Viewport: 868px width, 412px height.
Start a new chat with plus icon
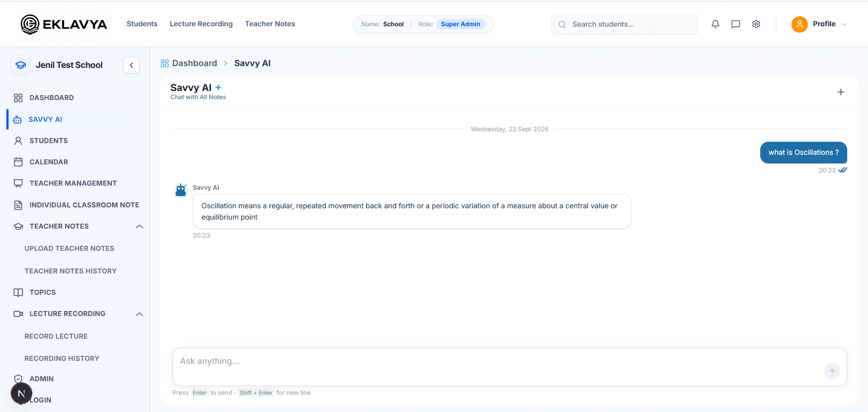pyautogui.click(x=841, y=92)
